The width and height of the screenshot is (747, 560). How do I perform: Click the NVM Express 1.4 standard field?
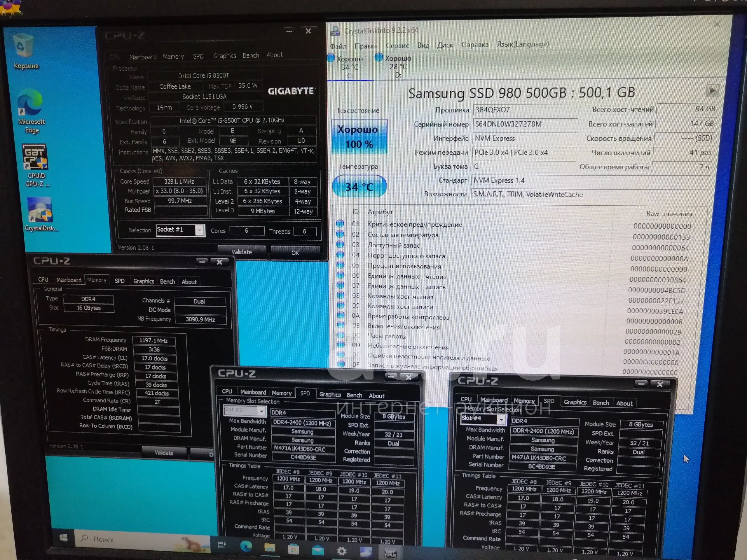pos(590,180)
